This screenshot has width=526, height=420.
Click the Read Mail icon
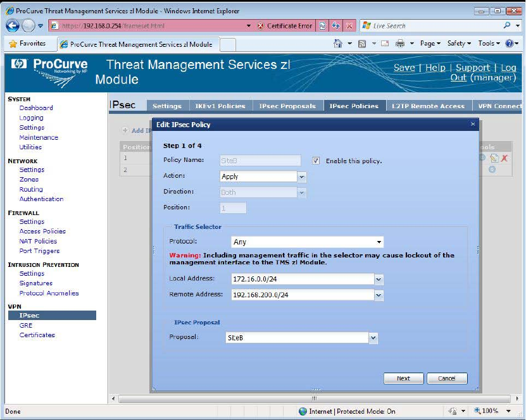pyautogui.click(x=385, y=43)
